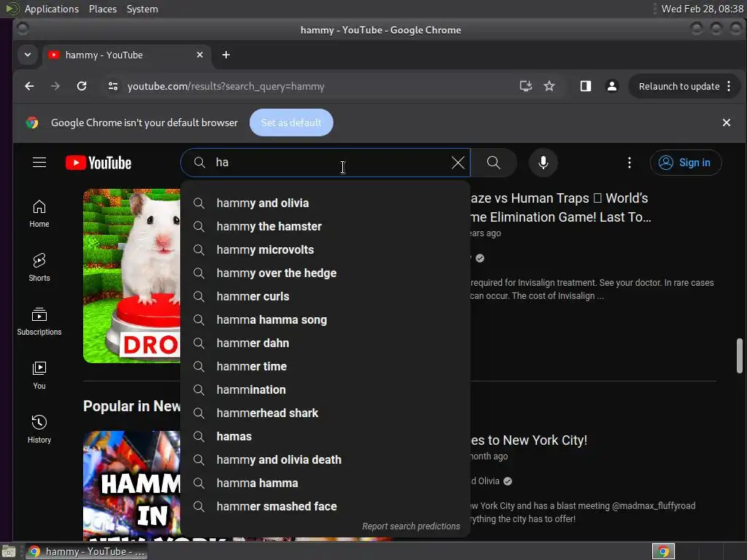Select the hammy - YouTube tab
The height and width of the screenshot is (560, 747).
125,55
